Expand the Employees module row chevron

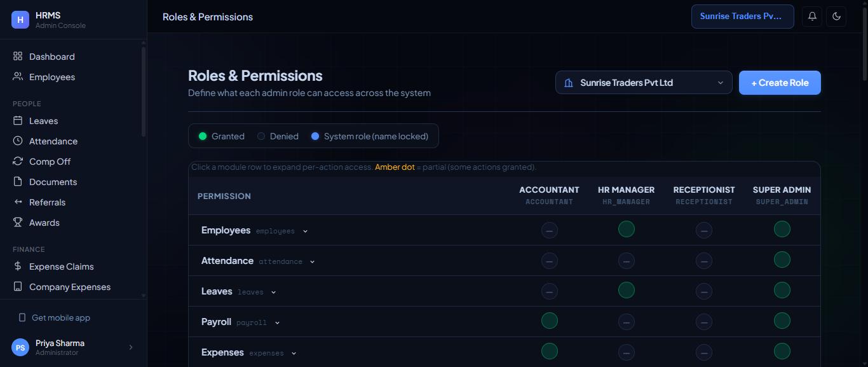coord(305,232)
